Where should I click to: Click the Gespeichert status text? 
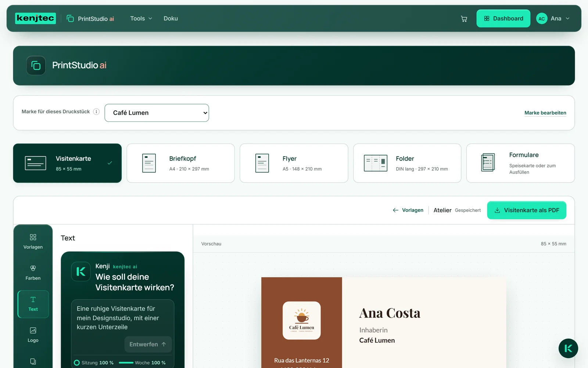pos(468,210)
